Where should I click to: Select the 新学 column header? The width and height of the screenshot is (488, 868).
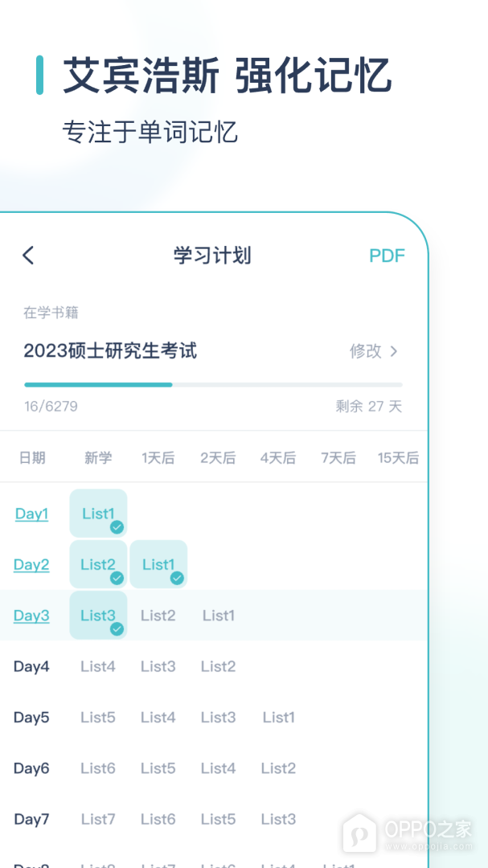98,458
